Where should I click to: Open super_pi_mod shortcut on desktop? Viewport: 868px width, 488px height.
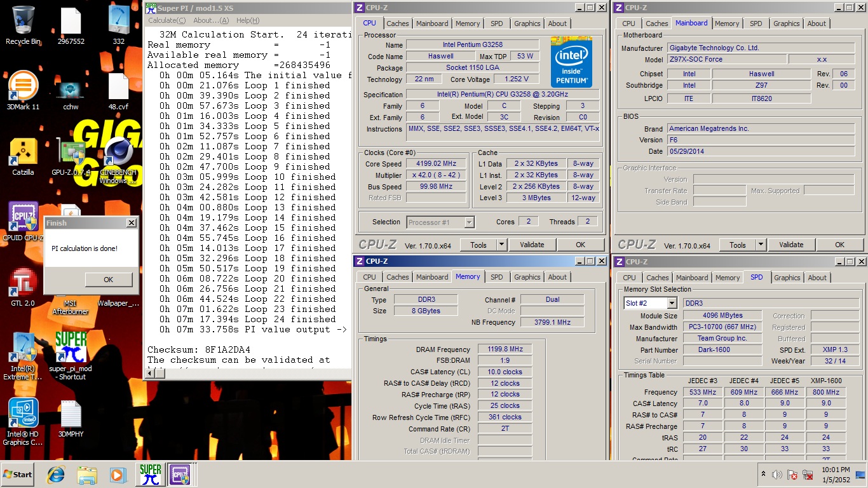71,356
